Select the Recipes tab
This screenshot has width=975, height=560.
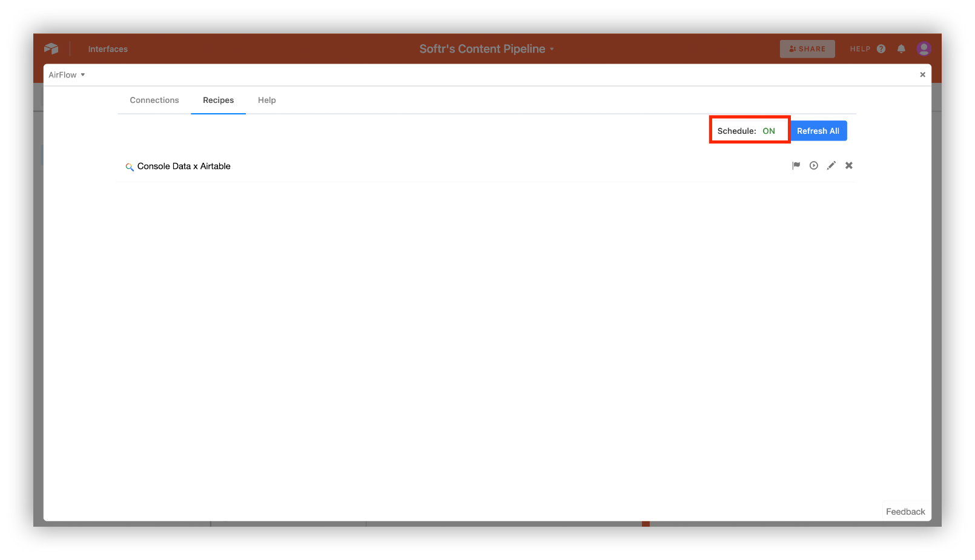219,100
